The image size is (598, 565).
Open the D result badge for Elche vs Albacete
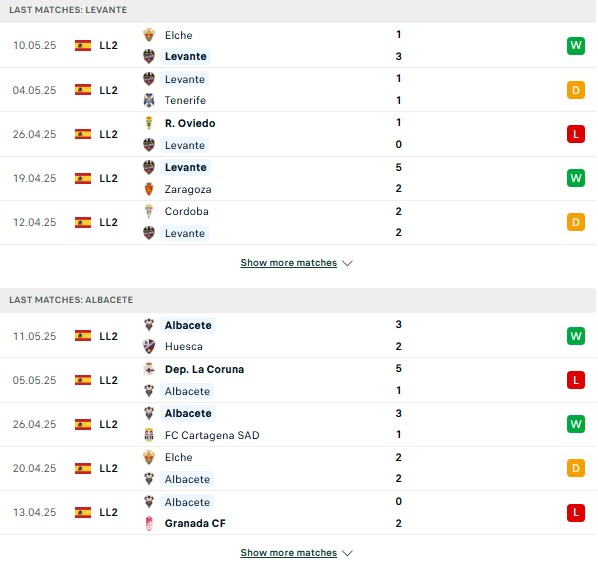point(575,468)
